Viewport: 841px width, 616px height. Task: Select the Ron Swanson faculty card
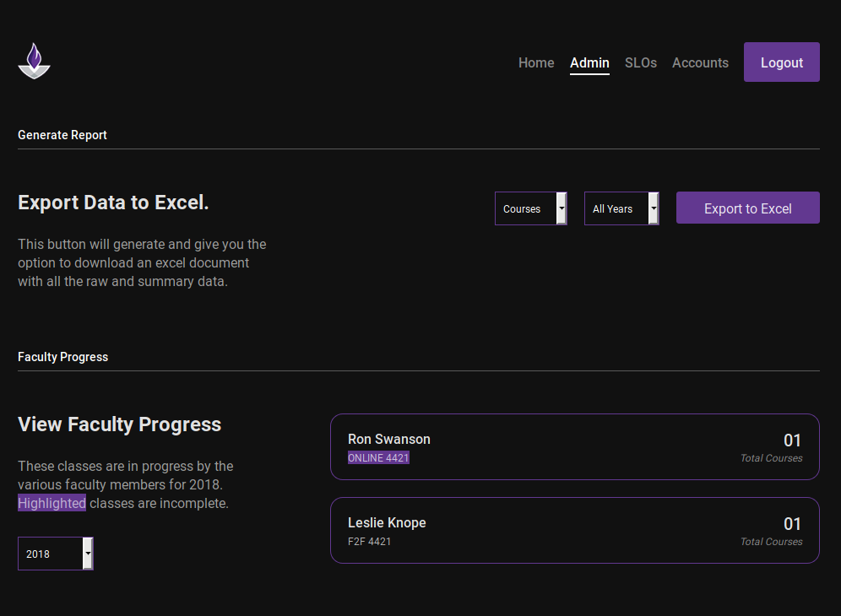coord(575,446)
